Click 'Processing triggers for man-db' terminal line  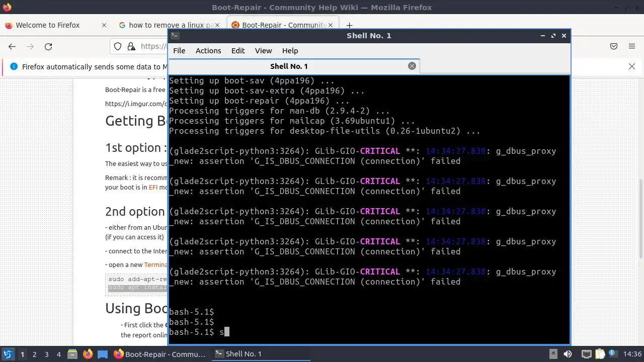(x=279, y=111)
